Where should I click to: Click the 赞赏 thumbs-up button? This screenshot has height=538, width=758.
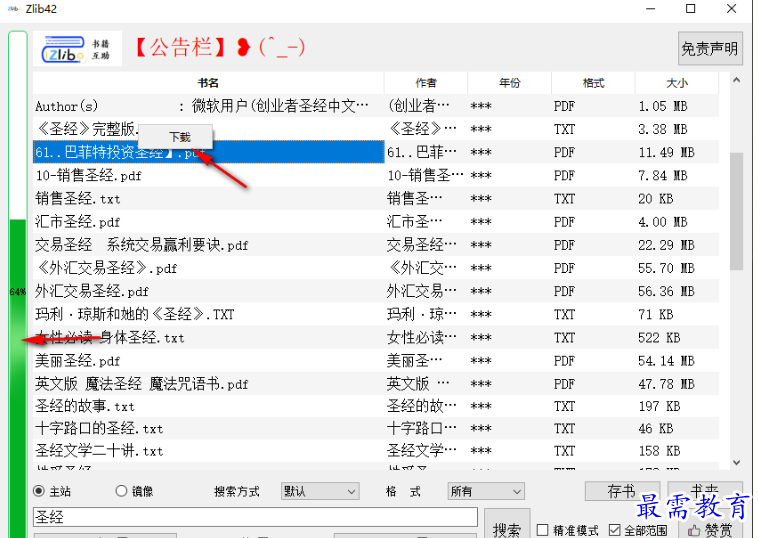[710, 530]
